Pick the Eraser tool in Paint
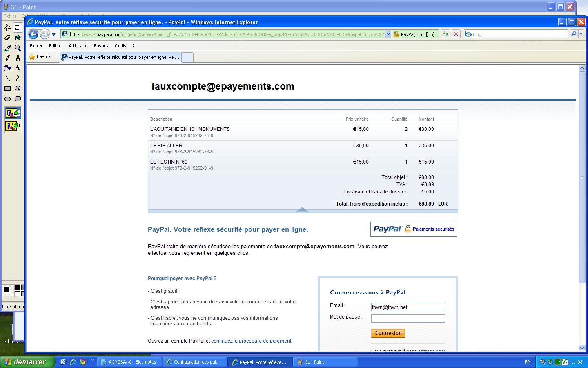The width and height of the screenshot is (588, 368). 8,38
